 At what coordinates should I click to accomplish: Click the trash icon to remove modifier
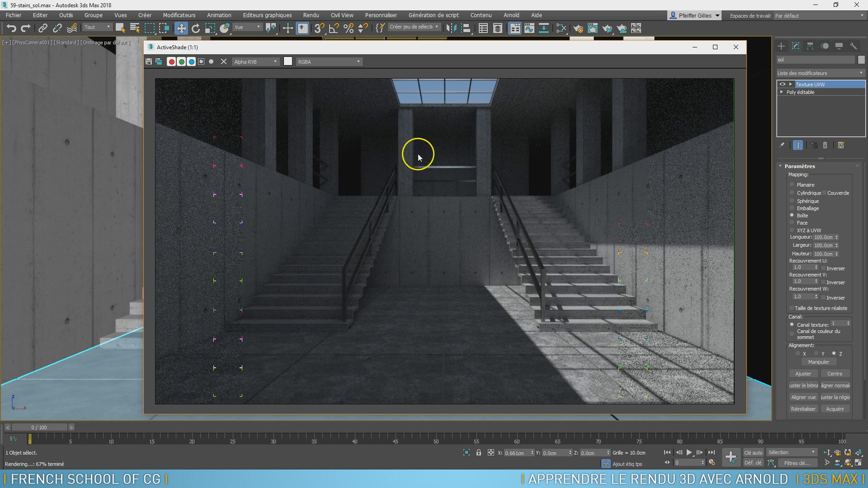click(x=825, y=145)
